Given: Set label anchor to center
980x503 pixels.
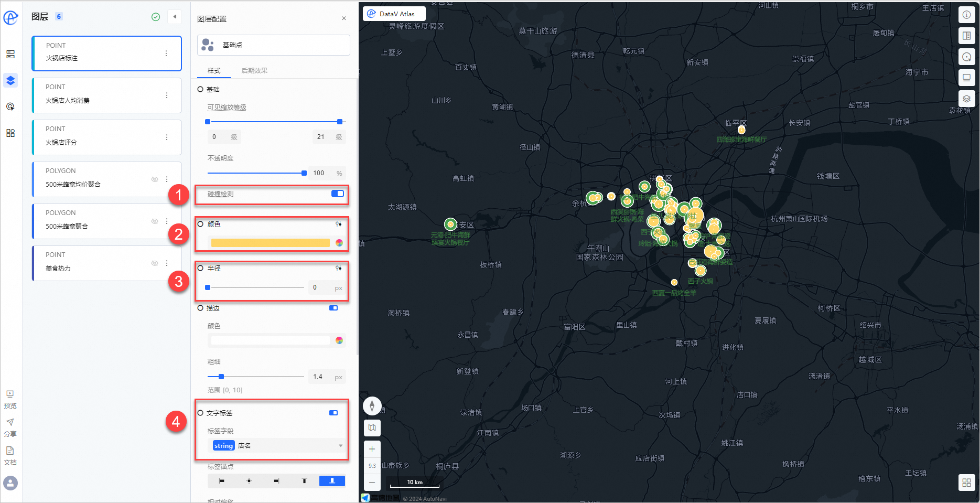Looking at the screenshot, I should pos(249,481).
